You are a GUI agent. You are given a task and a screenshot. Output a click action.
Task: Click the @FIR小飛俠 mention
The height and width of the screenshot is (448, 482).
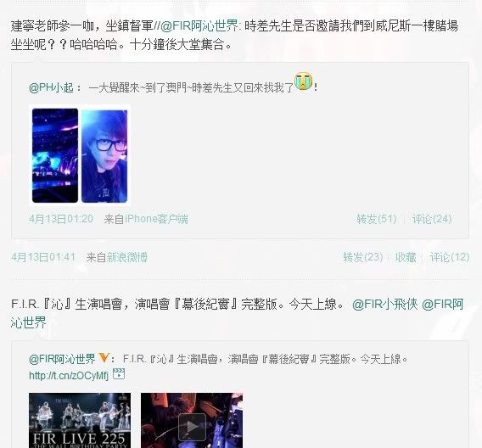(x=385, y=305)
